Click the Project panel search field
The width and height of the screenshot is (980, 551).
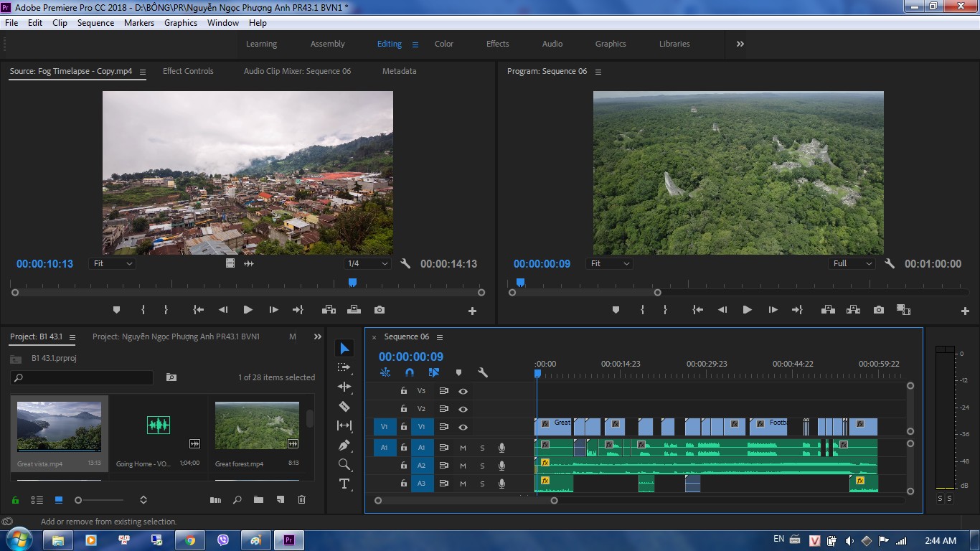pos(82,377)
